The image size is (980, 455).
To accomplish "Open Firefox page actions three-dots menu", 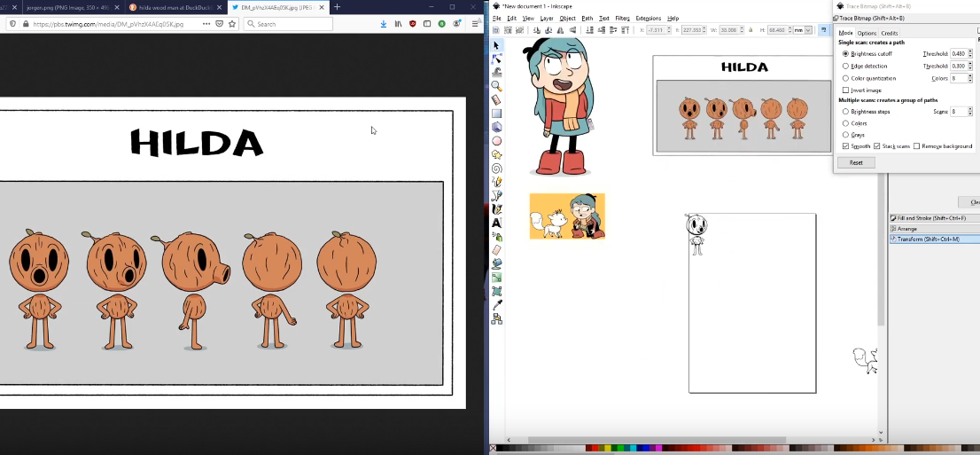I will pos(206,24).
